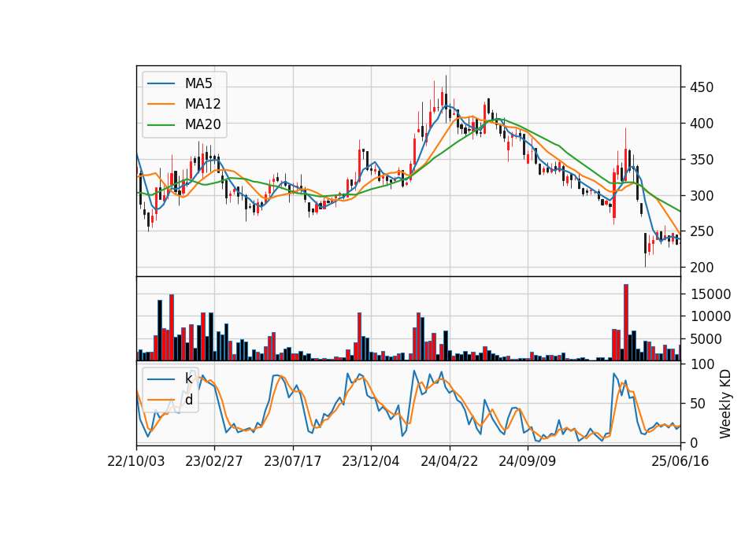Click the MA12 legend label
The image size is (756, 543).
[202, 104]
